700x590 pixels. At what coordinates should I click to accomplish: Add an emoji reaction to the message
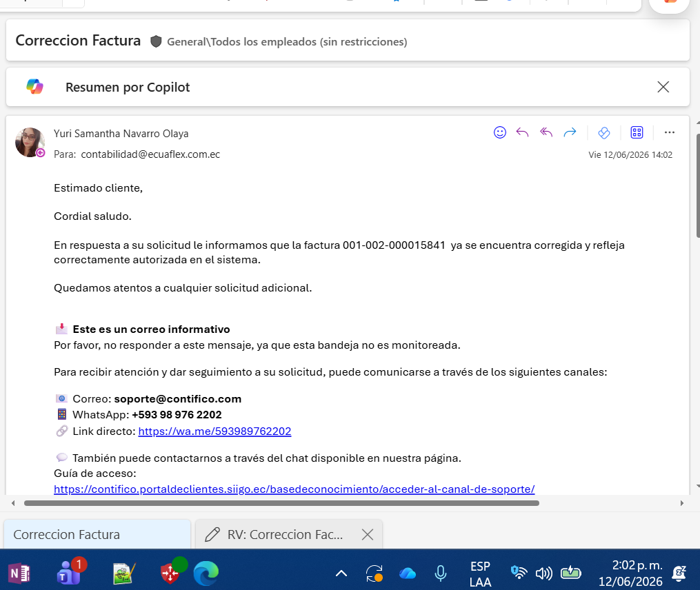point(499,132)
